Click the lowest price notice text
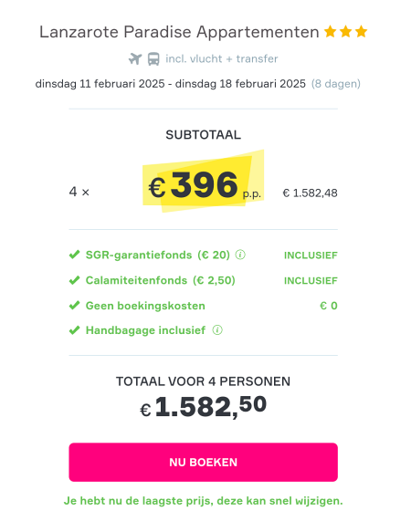Image resolution: width=411 pixels, height=532 pixels. (203, 501)
